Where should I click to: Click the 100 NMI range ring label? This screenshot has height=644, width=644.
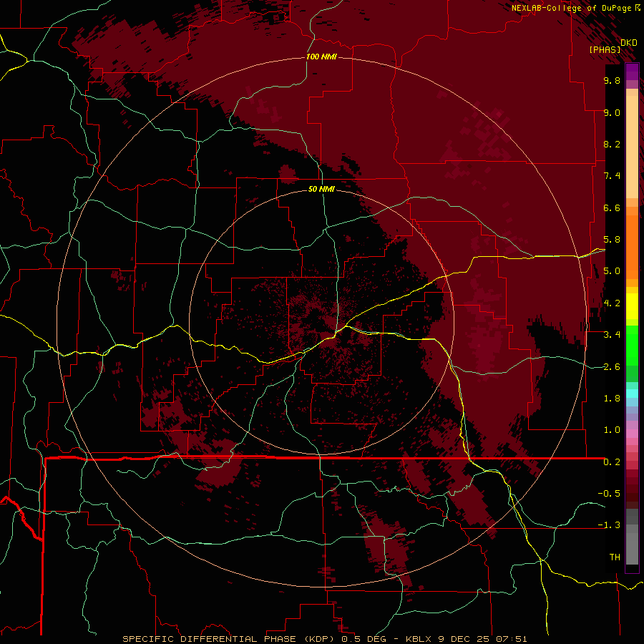point(321,57)
